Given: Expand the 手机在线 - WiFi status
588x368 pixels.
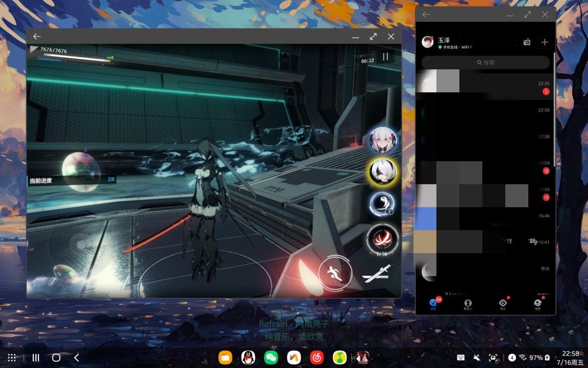Looking at the screenshot, I should coord(455,47).
